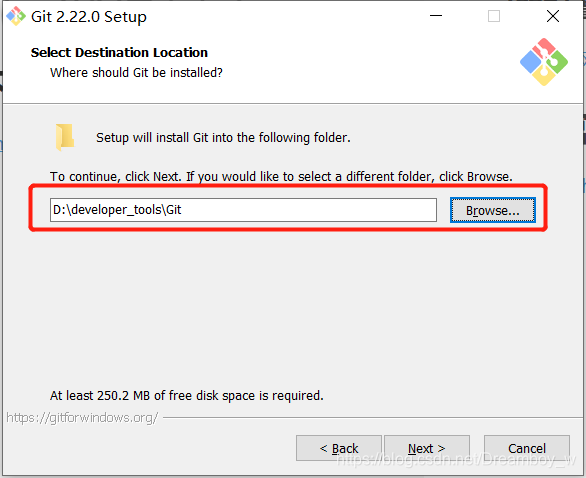Close the Git 2.22.0 Setup window
This screenshot has height=478, width=586.
pyautogui.click(x=553, y=16)
